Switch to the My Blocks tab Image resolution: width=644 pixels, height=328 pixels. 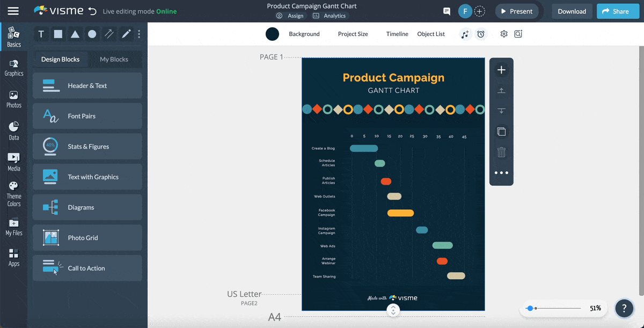[114, 59]
